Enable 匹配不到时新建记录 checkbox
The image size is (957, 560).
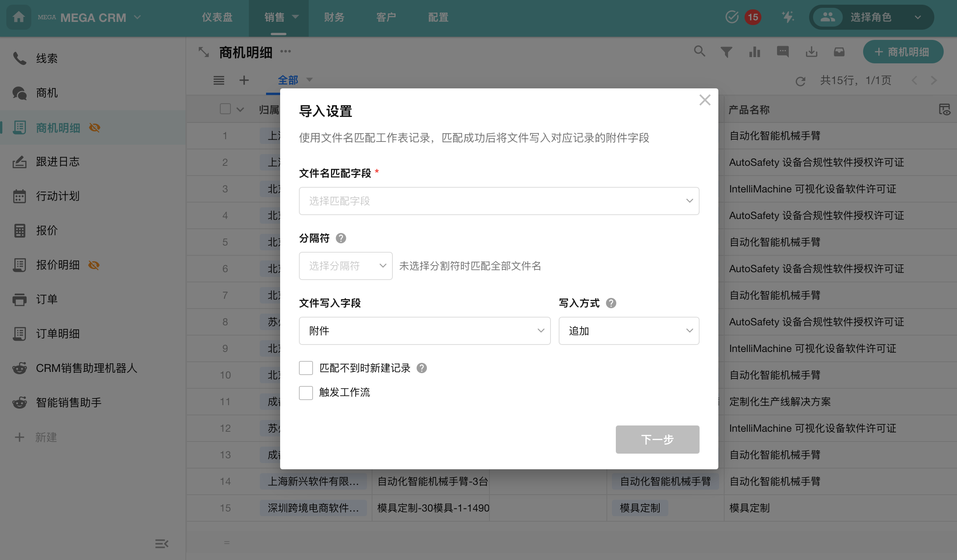pos(306,368)
